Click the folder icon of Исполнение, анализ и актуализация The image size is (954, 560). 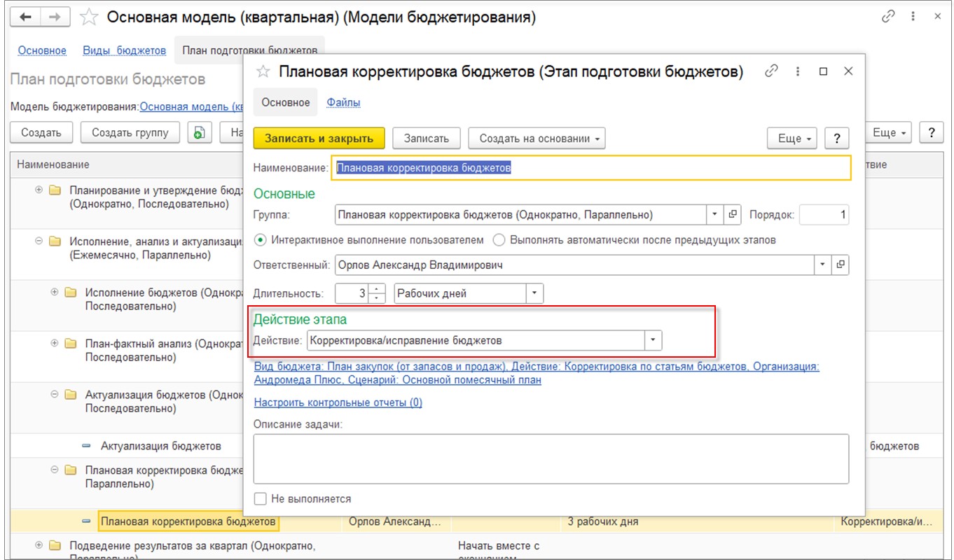pyautogui.click(x=55, y=241)
